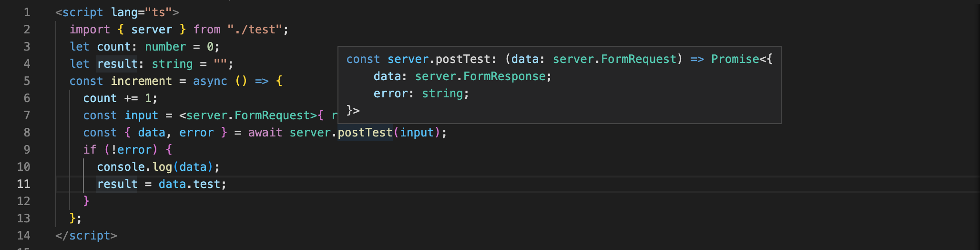Click console on line 10
Screen dimensions: 980x250
[x=121, y=167]
